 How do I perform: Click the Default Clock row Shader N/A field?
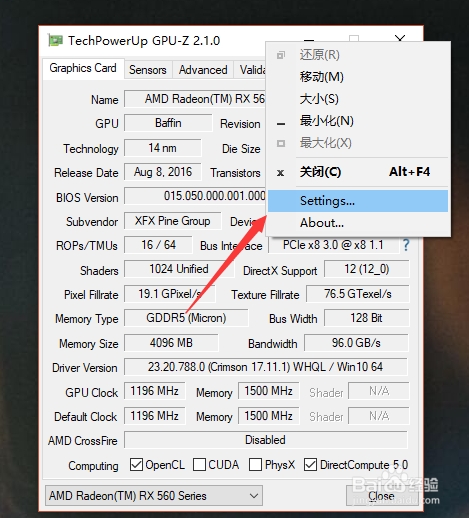tap(379, 416)
